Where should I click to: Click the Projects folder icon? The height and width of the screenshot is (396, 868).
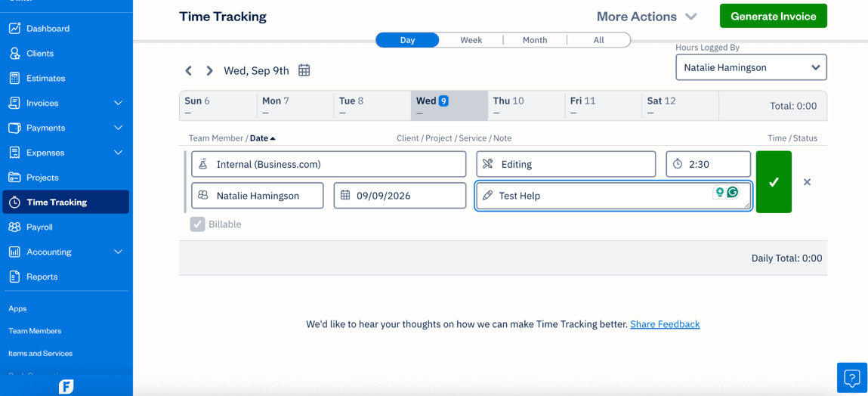tap(15, 178)
